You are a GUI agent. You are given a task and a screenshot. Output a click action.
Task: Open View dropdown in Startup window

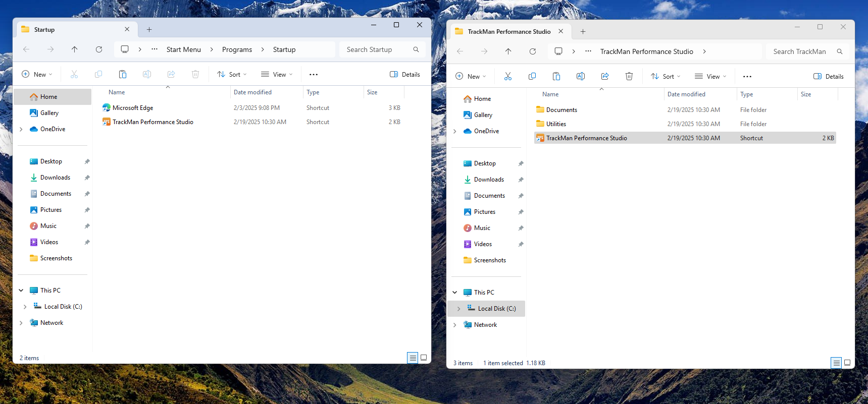(277, 75)
